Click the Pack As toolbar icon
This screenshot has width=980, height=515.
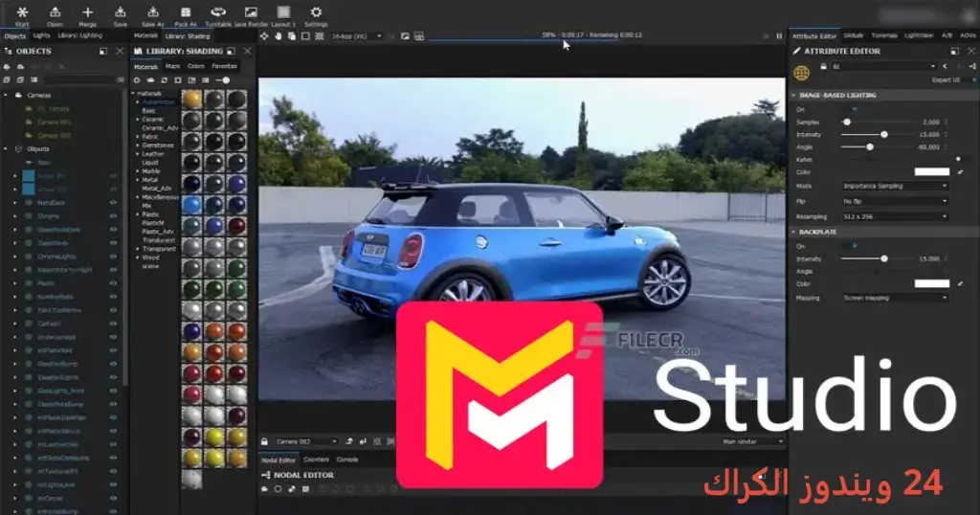point(186,11)
